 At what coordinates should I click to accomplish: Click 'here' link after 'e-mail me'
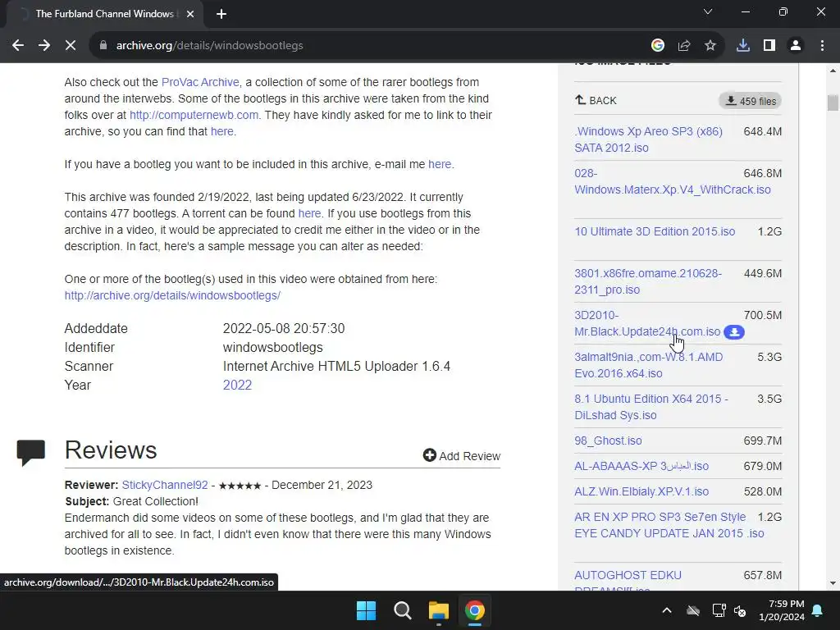point(440,164)
